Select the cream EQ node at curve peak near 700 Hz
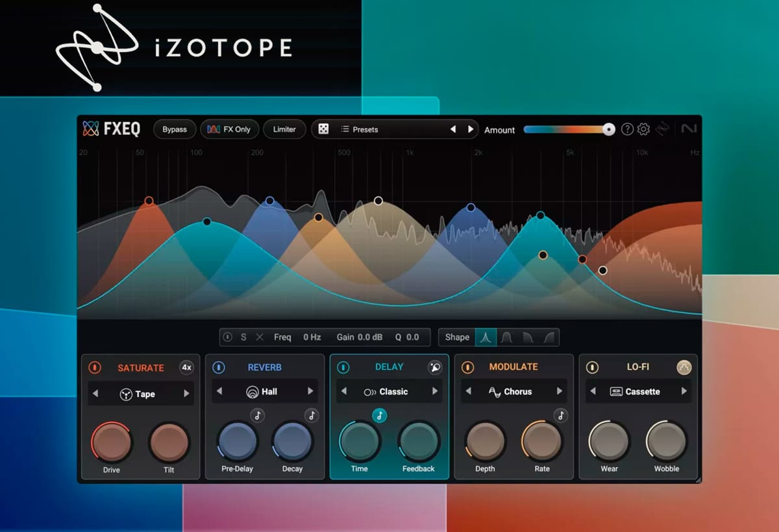 [378, 201]
